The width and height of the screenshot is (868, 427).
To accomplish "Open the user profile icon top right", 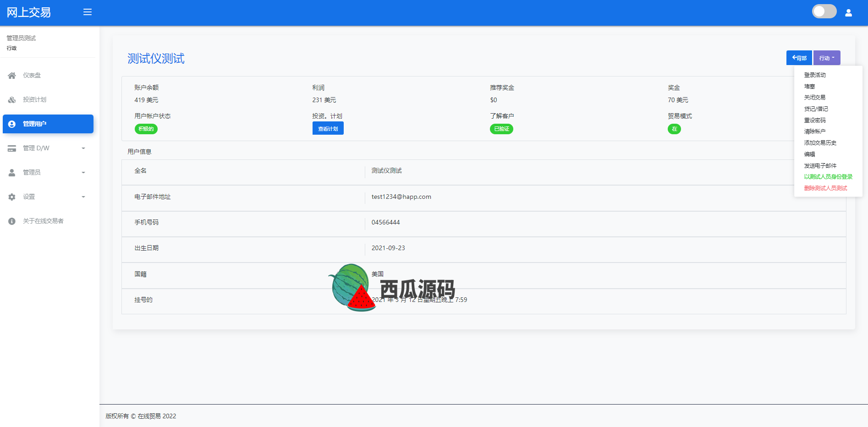I will point(848,13).
